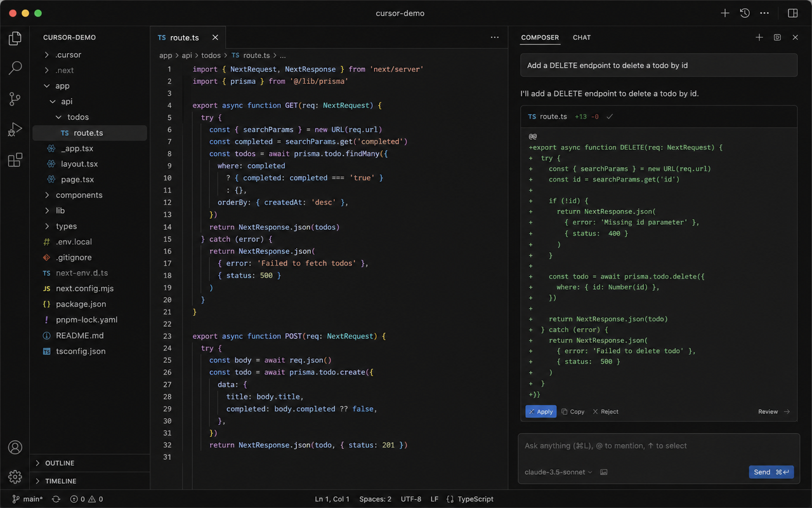
Task: Open the title bar ellipsis menu
Action: pos(764,13)
